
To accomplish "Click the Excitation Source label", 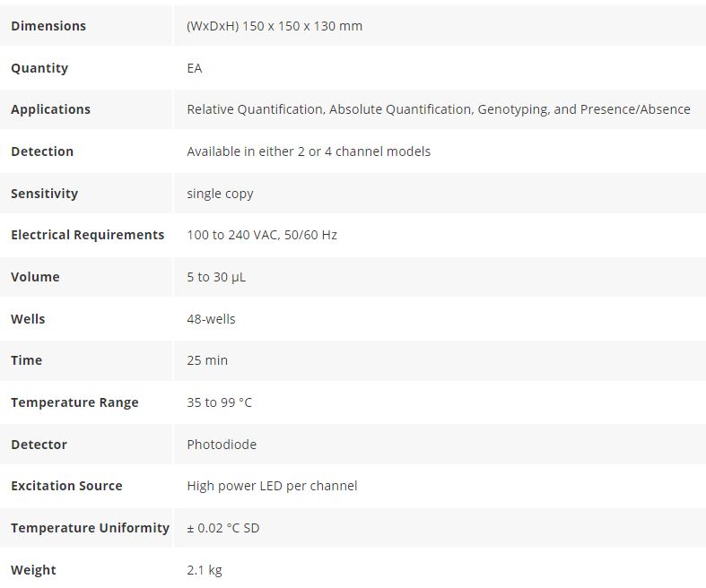I will tap(66, 486).
